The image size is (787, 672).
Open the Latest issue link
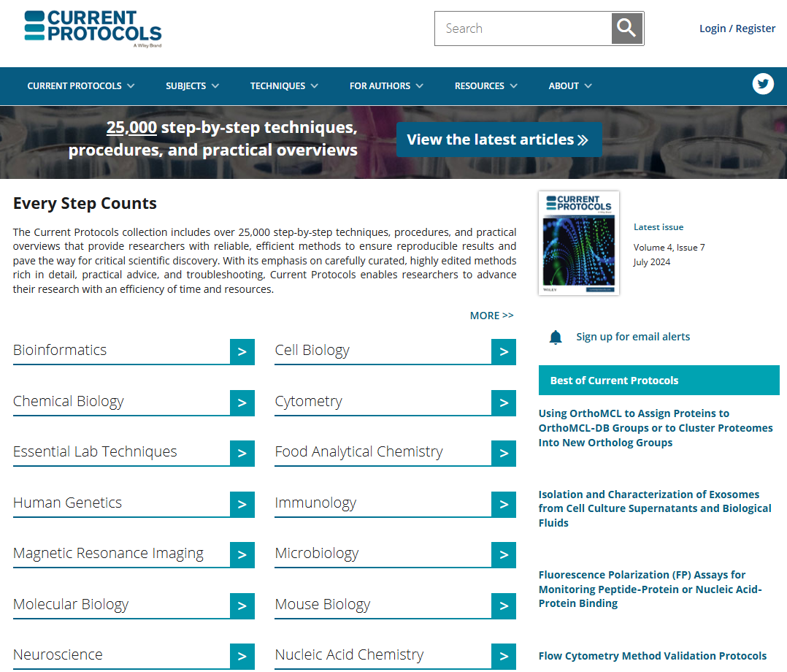click(x=658, y=227)
